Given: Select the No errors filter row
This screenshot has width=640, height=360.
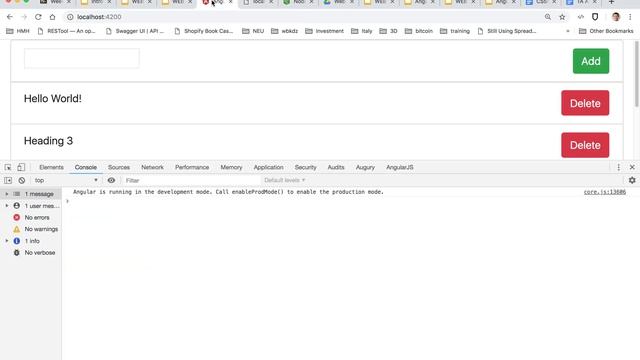Looking at the screenshot, I should 31,218.
